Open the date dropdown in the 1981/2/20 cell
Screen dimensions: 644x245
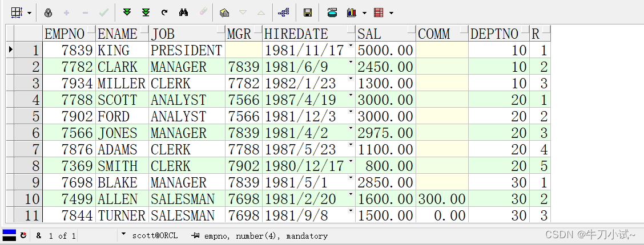(x=351, y=194)
